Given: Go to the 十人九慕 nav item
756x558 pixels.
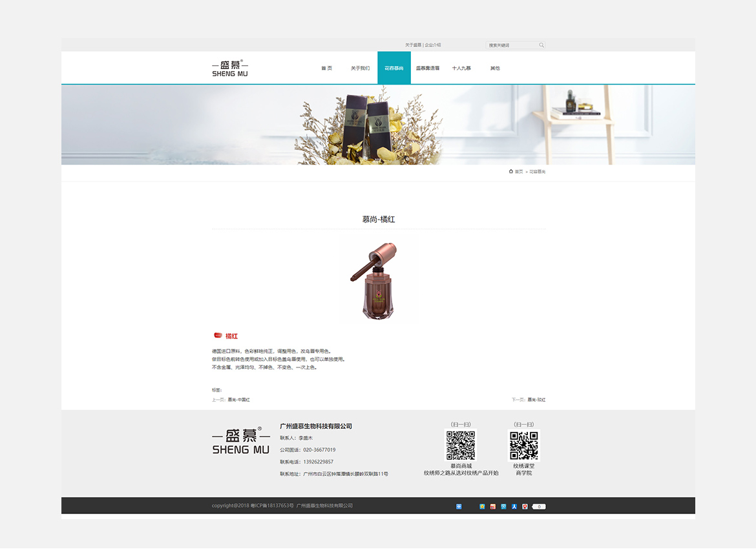Looking at the screenshot, I should coord(461,68).
